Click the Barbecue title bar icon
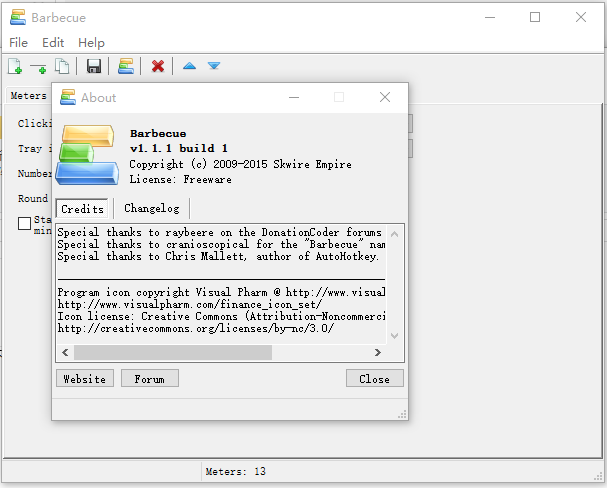The width and height of the screenshot is (607, 488). [x=18, y=17]
